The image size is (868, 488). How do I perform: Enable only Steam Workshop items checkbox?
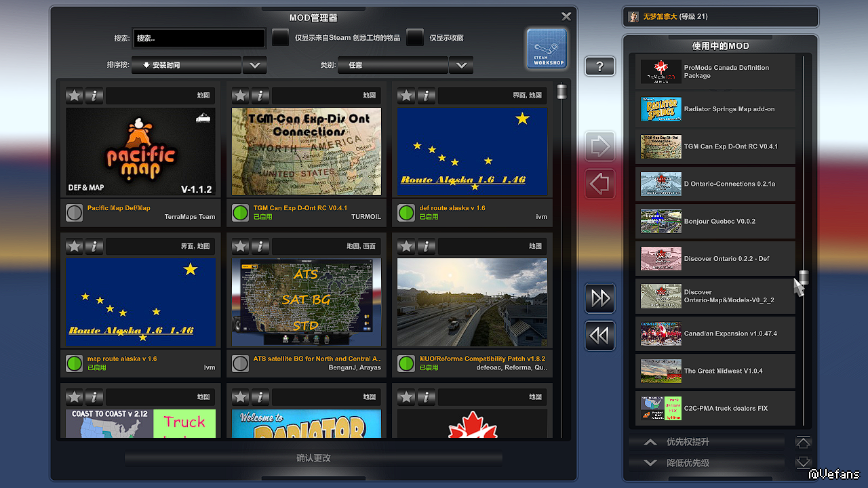(x=280, y=38)
